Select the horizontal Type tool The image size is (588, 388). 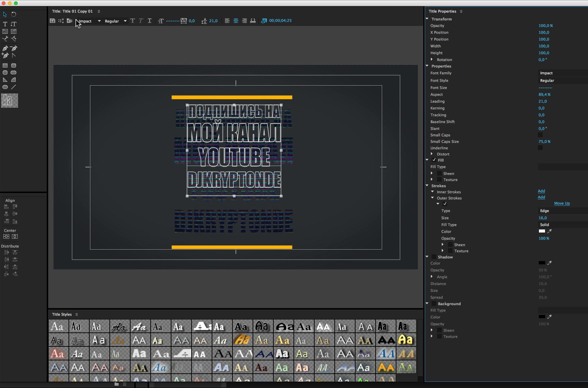point(5,24)
